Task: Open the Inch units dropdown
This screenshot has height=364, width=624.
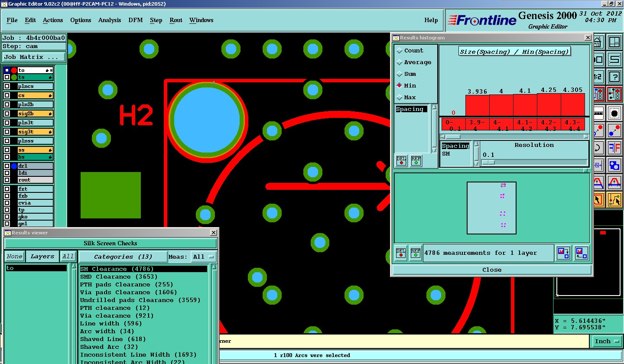Action: 607,341
